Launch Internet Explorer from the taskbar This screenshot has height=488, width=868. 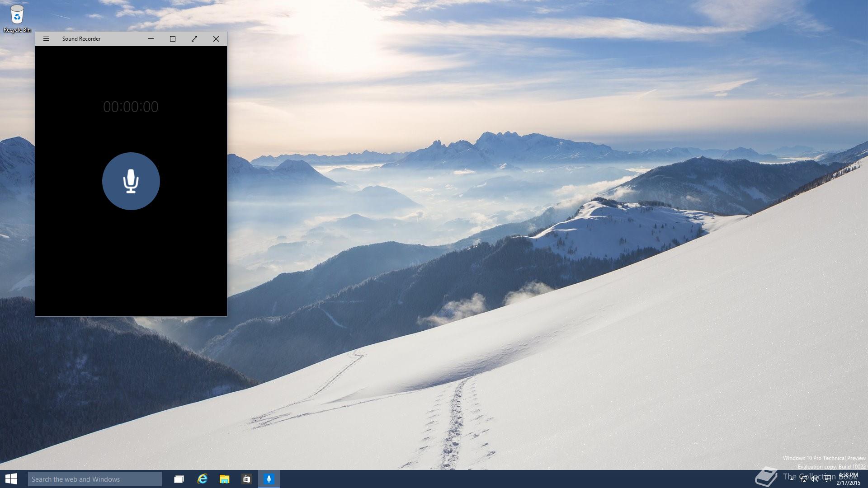click(x=202, y=479)
